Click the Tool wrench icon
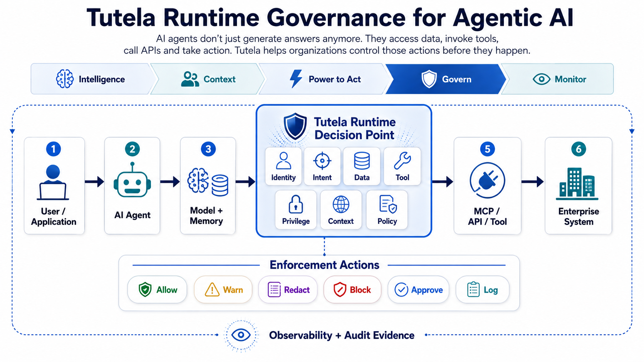 (x=402, y=161)
